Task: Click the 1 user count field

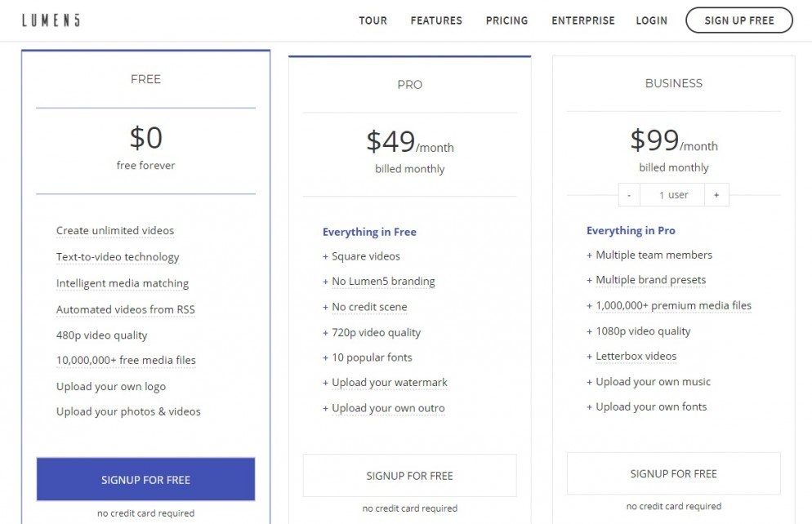Action: 672,195
